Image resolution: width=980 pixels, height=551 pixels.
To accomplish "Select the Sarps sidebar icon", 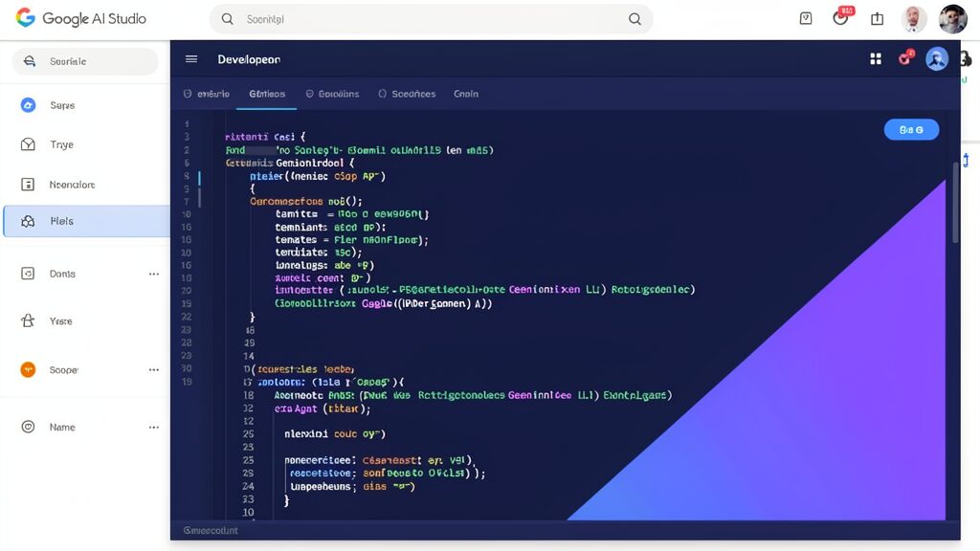I will pyautogui.click(x=28, y=105).
